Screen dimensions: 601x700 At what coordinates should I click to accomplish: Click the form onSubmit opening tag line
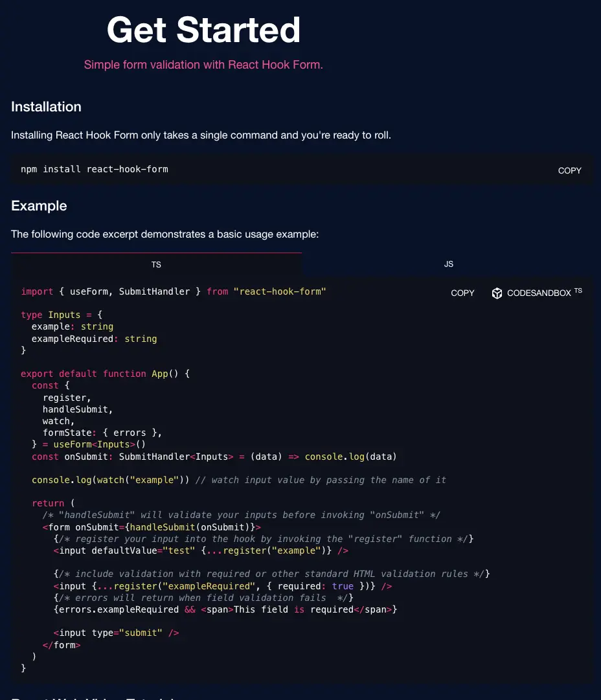point(152,527)
